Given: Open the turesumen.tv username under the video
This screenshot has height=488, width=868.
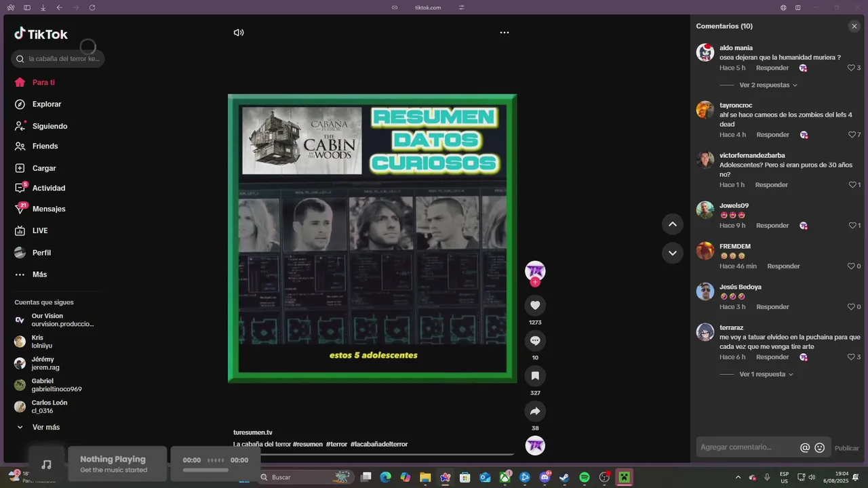Looking at the screenshot, I should pos(252,432).
